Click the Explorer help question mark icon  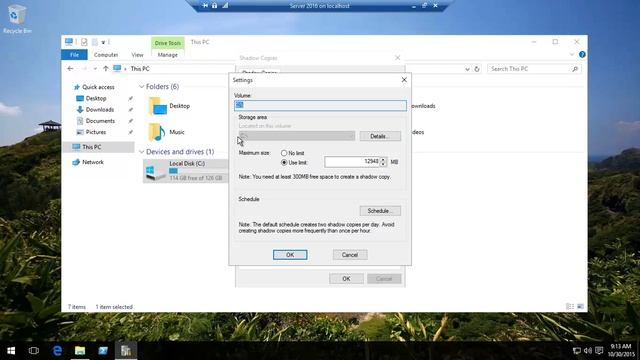[x=582, y=55]
